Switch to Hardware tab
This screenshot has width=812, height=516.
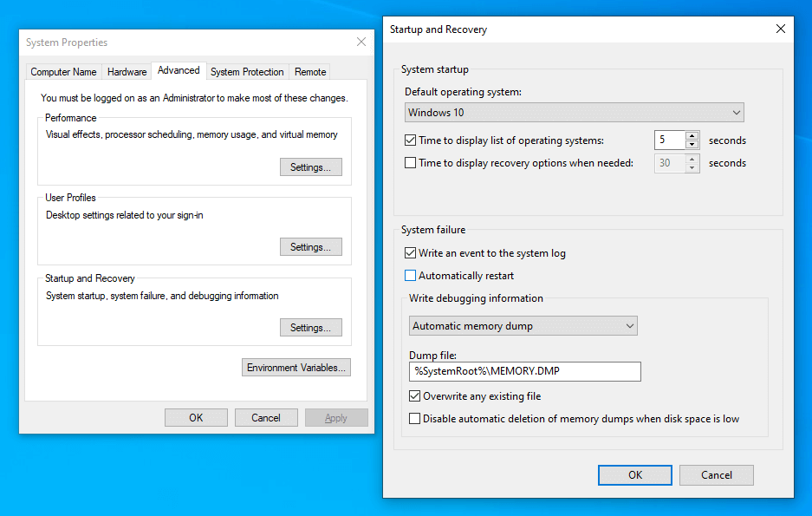[x=127, y=72]
